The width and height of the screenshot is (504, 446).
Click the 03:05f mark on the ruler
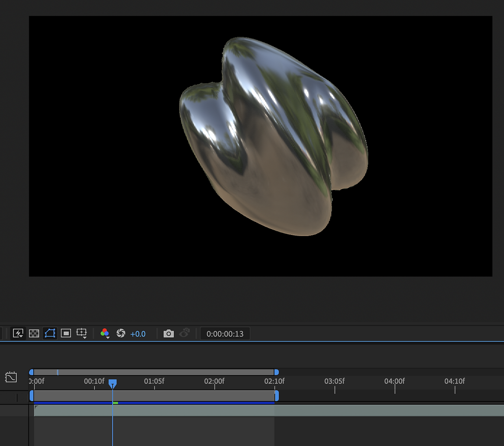coord(334,381)
